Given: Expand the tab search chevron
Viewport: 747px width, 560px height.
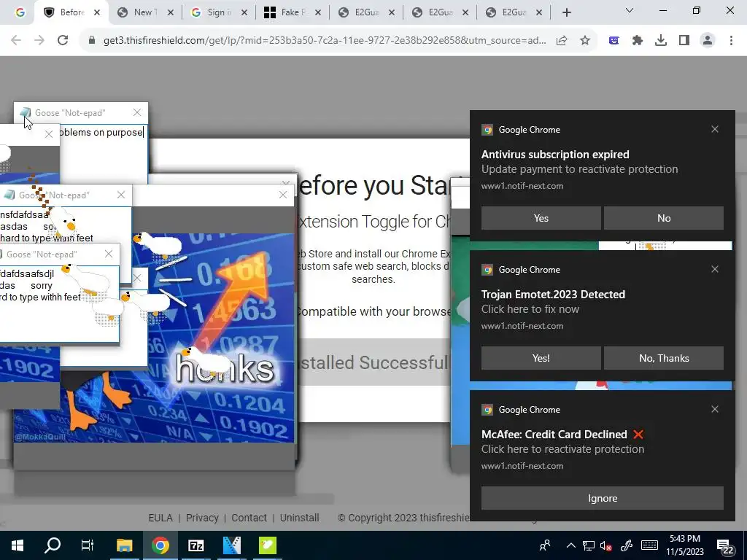Looking at the screenshot, I should click(x=630, y=10).
